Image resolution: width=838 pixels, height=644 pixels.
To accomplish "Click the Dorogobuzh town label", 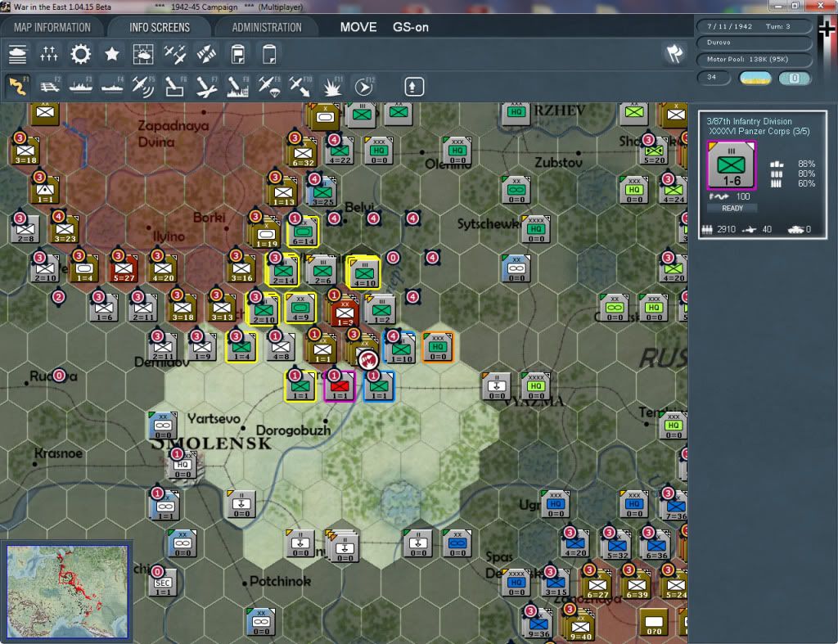I will pos(293,430).
